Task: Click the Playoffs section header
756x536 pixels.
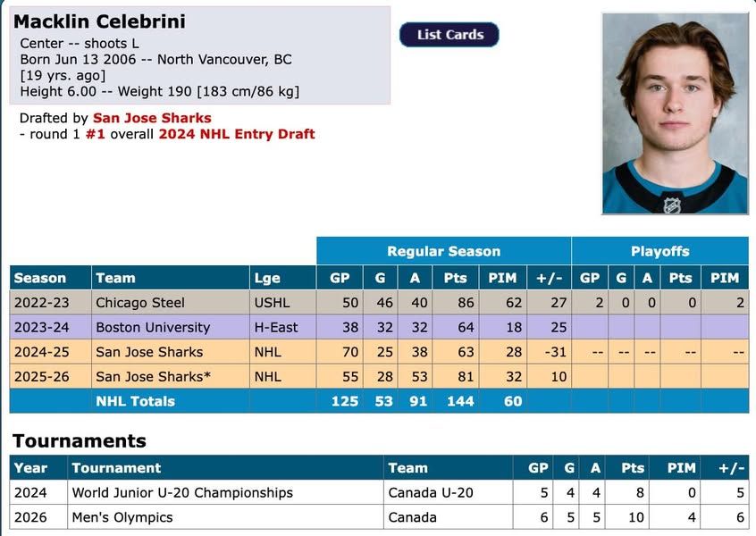Action: [660, 251]
